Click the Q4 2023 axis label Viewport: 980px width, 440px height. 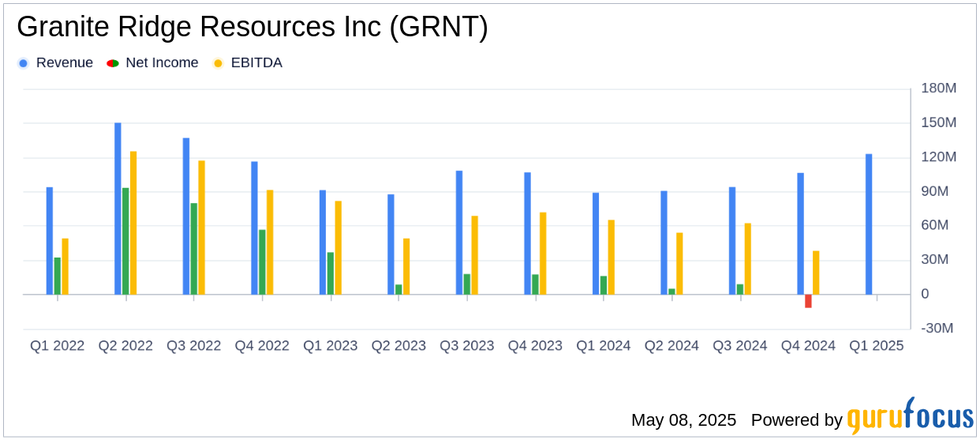coord(535,346)
